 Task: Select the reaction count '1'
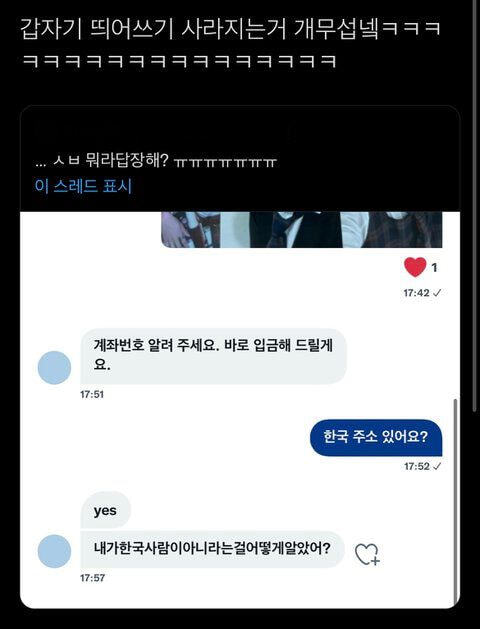[434, 268]
